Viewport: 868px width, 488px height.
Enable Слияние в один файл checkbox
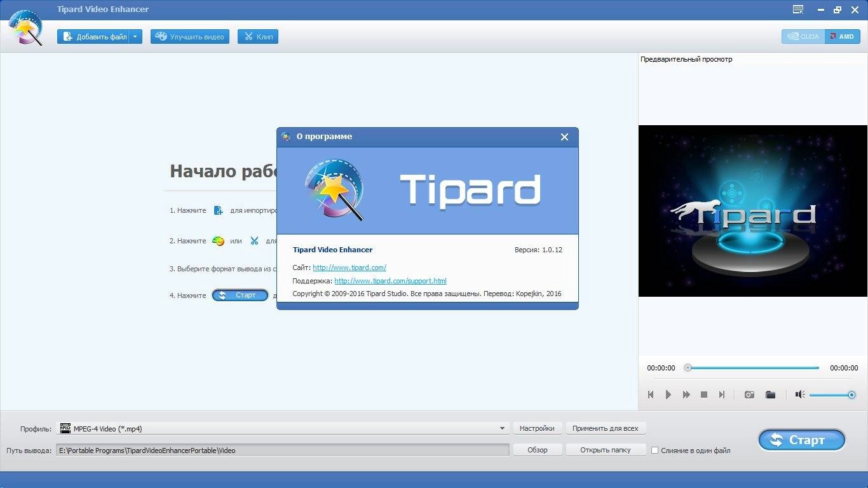[654, 451]
